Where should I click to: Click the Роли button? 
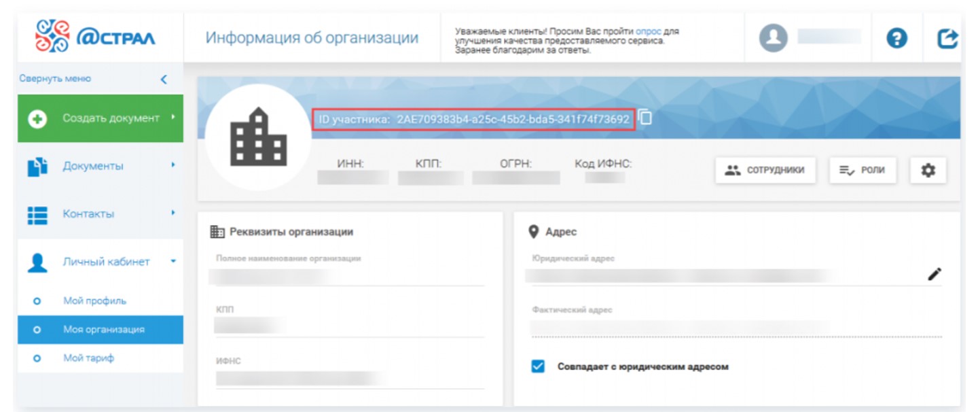(863, 171)
